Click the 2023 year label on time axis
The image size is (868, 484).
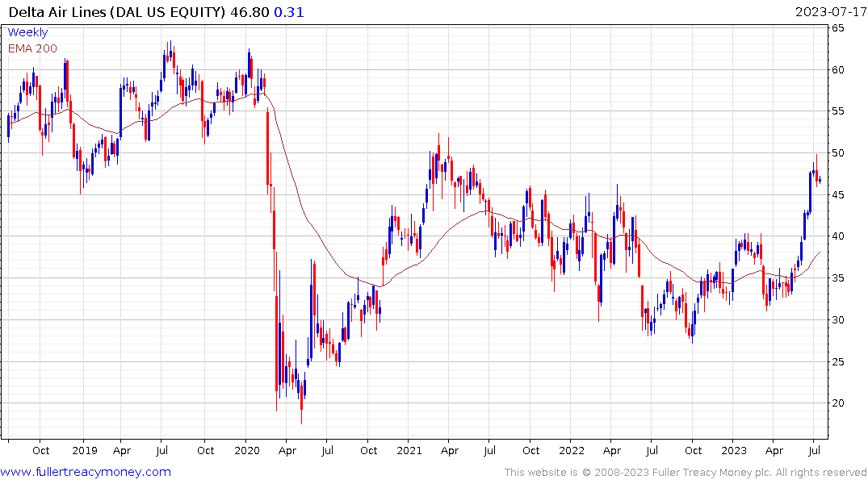[x=733, y=451]
